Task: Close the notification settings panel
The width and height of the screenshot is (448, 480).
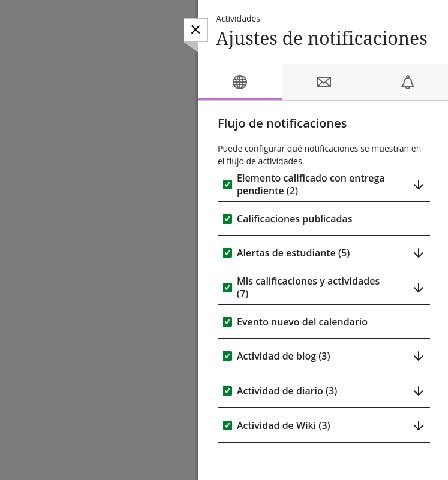Action: click(x=195, y=30)
